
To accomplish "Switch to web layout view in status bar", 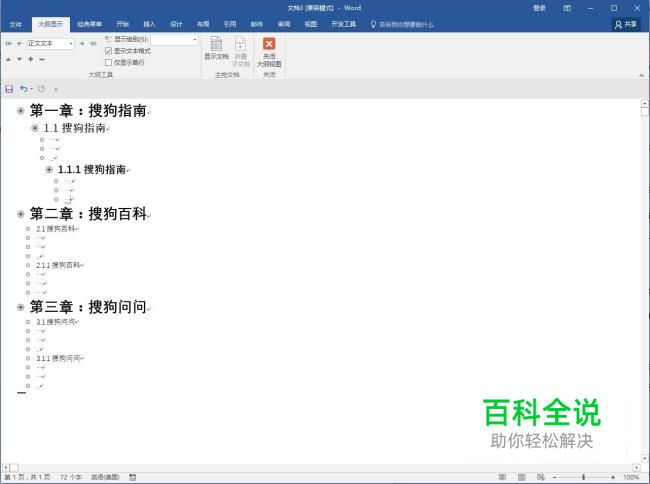I will coord(541,477).
